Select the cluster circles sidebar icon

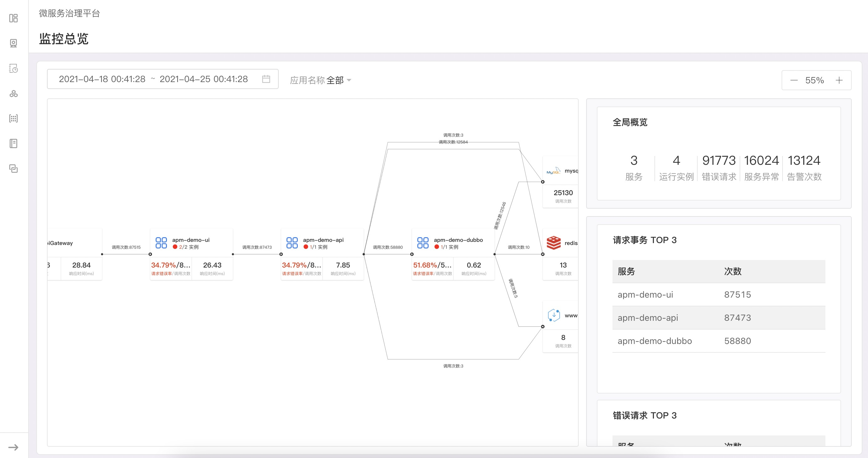tap(13, 94)
